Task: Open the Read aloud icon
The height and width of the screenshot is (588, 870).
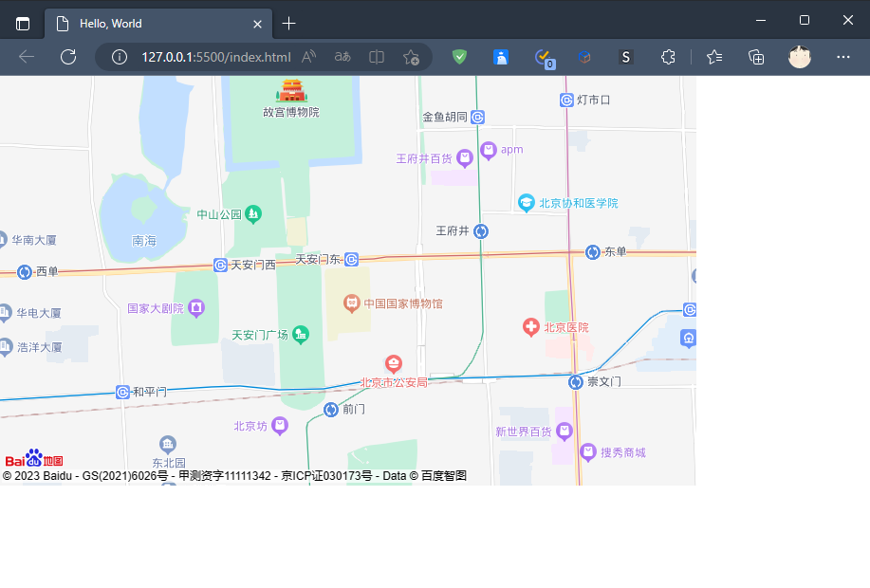Action: pos(309,57)
